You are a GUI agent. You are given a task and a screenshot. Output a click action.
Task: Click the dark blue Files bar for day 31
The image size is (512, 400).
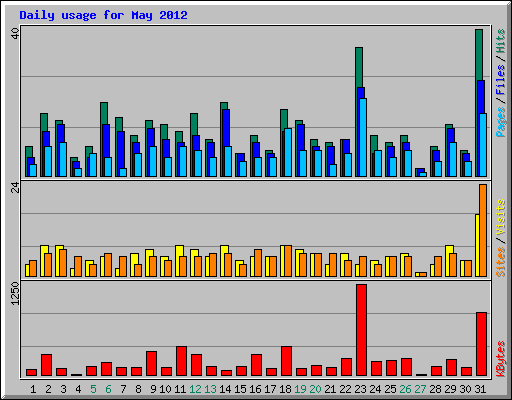click(481, 97)
